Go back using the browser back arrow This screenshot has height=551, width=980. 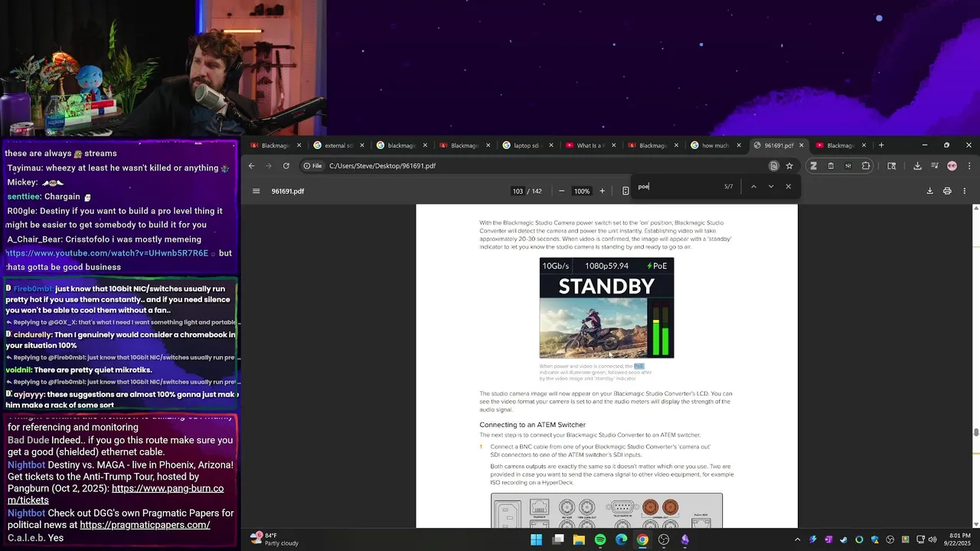(x=251, y=166)
